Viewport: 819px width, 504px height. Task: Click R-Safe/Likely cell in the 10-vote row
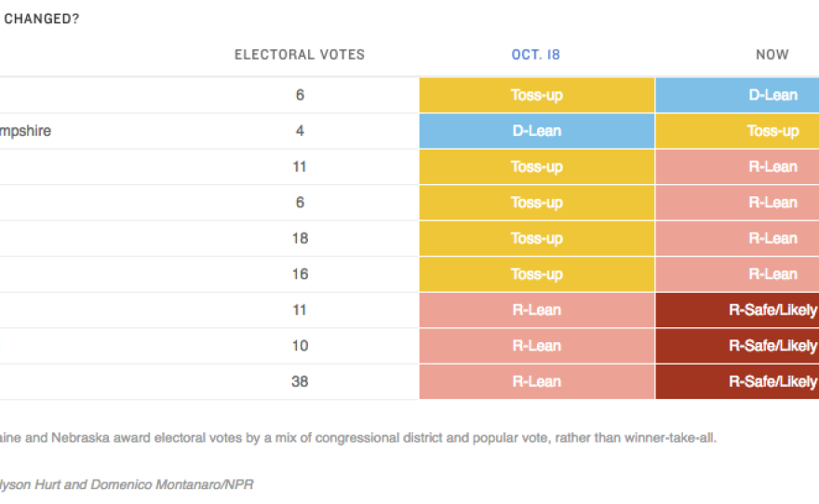click(737, 346)
